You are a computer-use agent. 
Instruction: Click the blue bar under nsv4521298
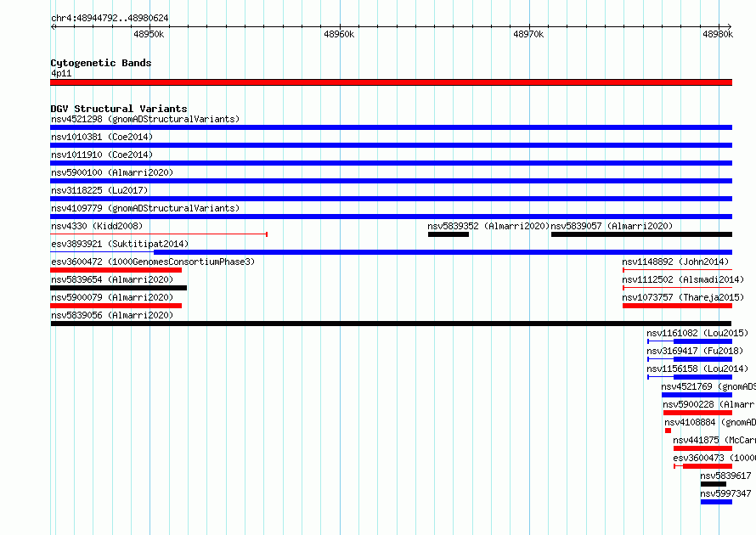391,127
